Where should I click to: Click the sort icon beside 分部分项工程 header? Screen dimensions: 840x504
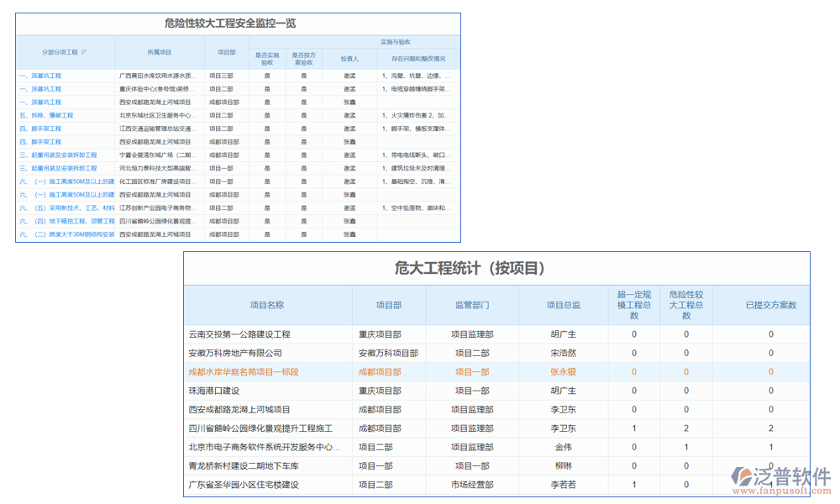point(83,51)
